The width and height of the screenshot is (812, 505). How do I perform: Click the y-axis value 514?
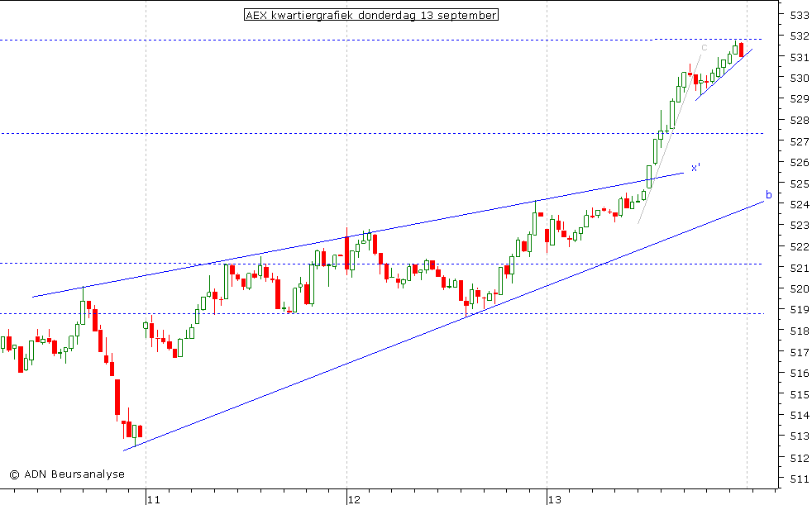[800, 416]
